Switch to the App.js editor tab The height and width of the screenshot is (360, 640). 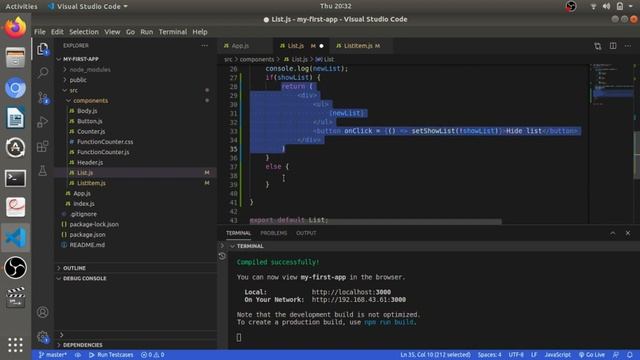[245, 46]
